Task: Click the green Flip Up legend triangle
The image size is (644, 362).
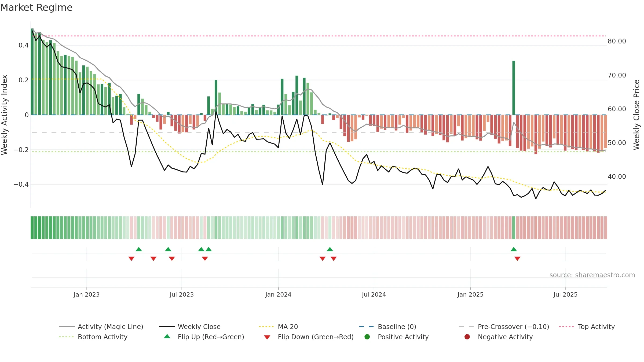Action: [167, 336]
